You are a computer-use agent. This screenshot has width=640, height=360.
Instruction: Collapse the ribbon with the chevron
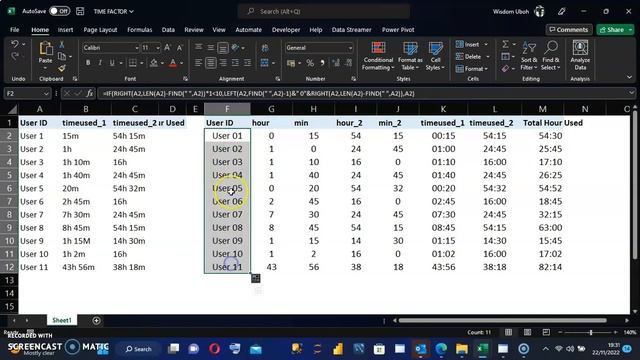629,77
